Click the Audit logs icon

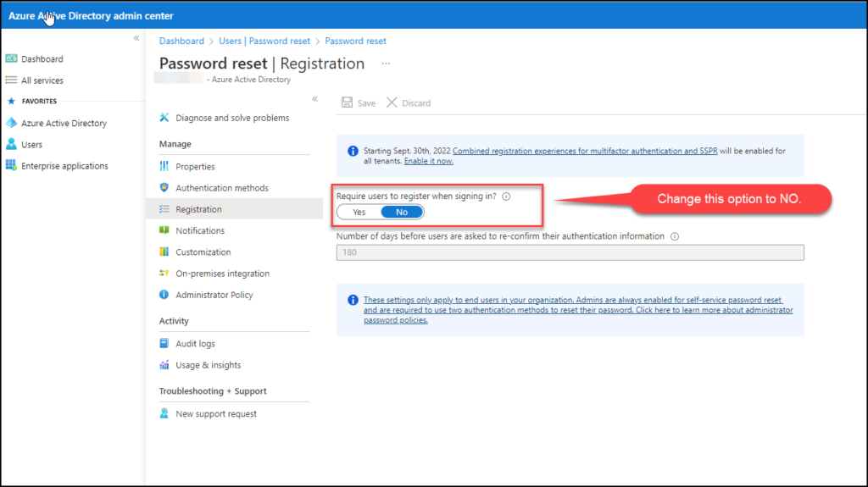point(164,343)
